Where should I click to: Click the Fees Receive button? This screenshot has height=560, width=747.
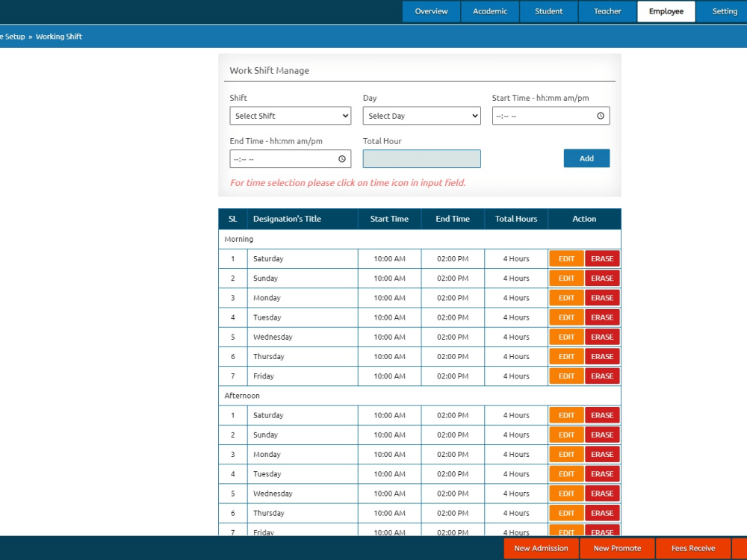(x=693, y=548)
